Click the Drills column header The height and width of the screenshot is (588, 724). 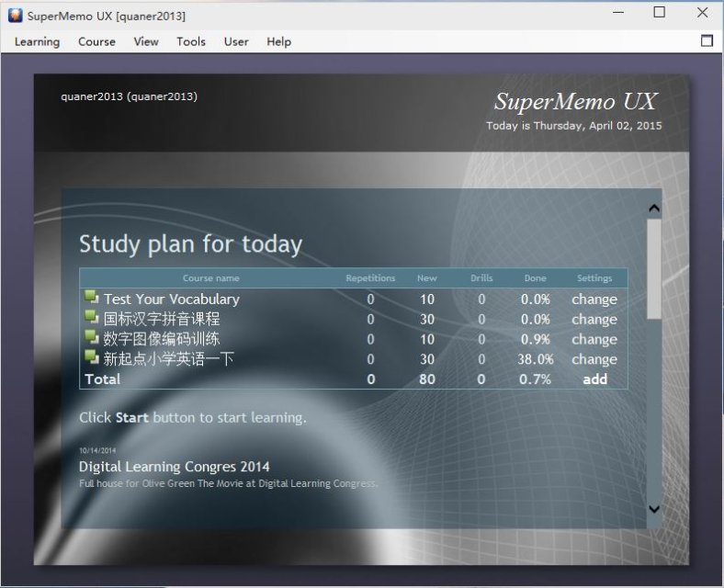pos(481,278)
